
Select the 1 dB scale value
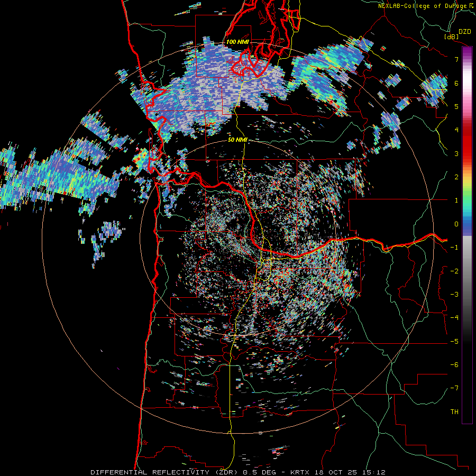point(456,200)
